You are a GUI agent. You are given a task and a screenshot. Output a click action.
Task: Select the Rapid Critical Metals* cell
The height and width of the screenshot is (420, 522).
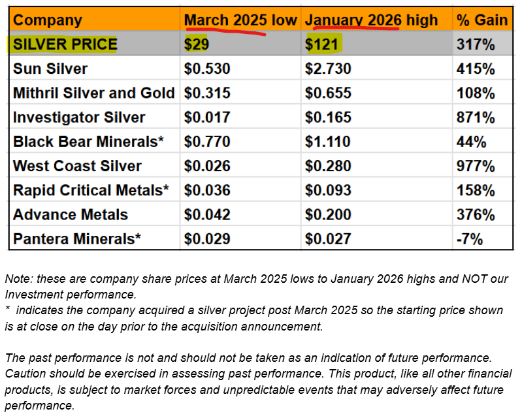pyautogui.click(x=91, y=190)
